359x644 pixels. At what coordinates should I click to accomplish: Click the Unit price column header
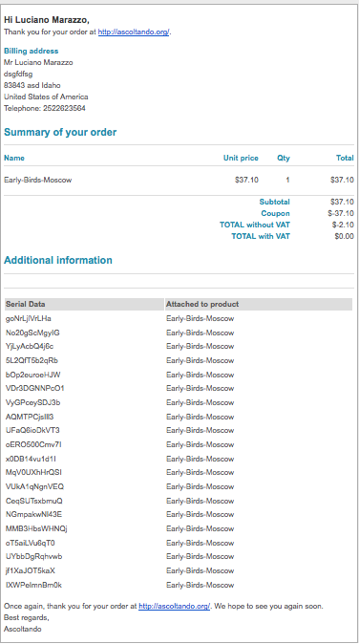[241, 158]
